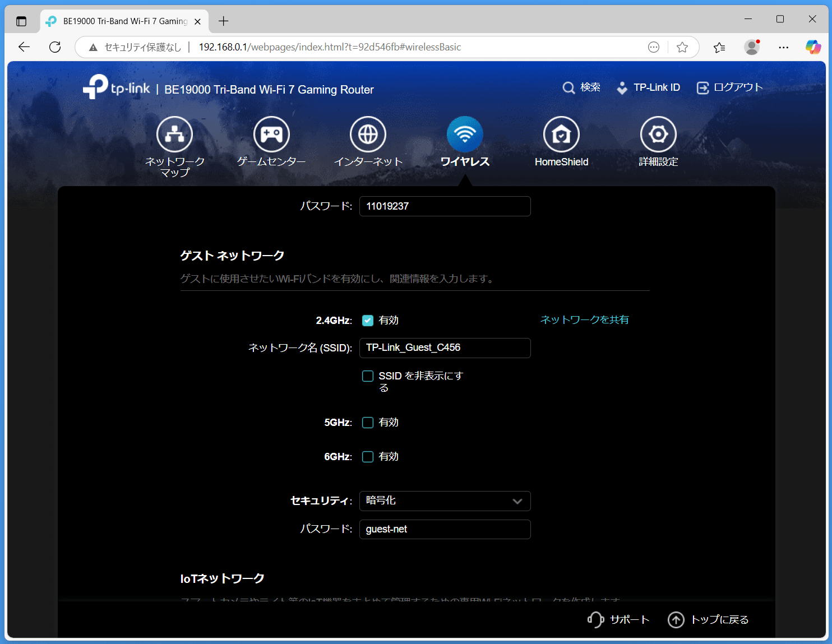Reload the page with the refresh icon
Screen dimensions: 832x644
[55, 47]
